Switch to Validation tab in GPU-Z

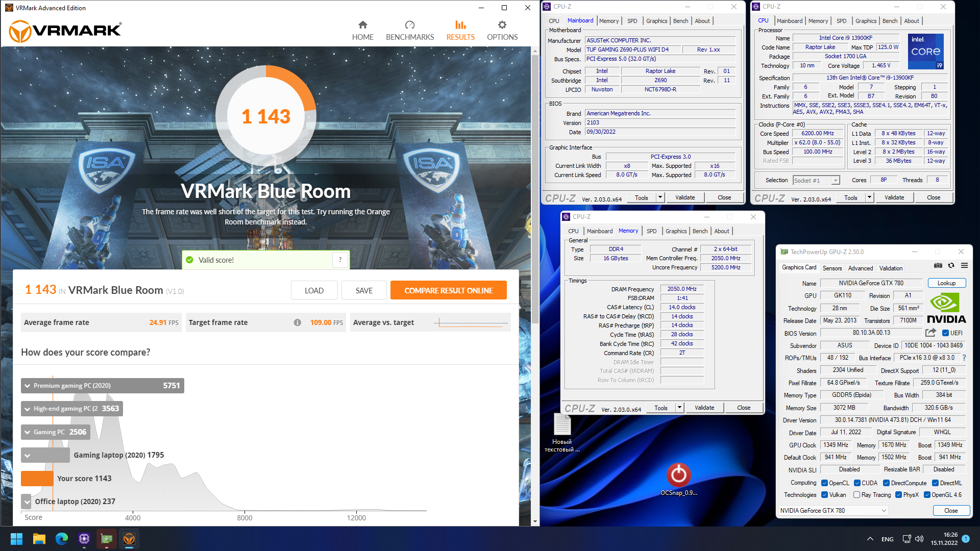891,268
